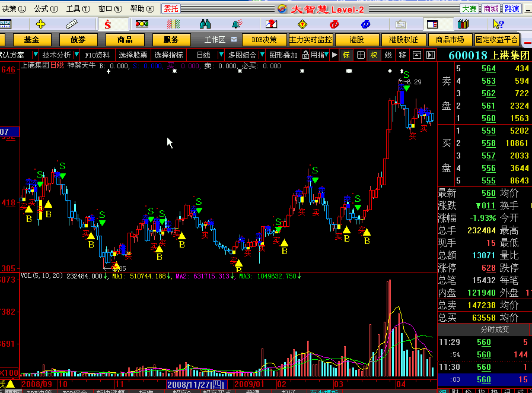Click the right-pointing arrow after 用指
The height and width of the screenshot is (393, 532).
click(x=335, y=55)
